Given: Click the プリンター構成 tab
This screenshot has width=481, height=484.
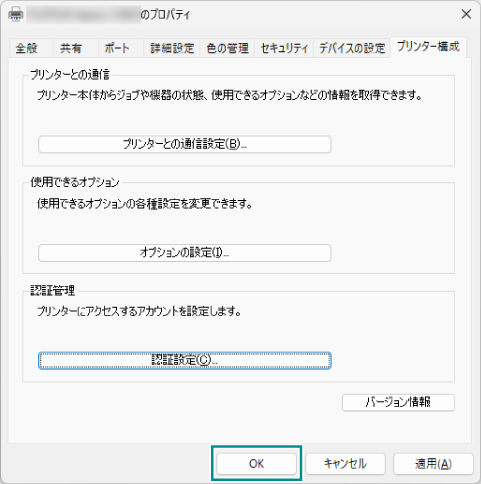Looking at the screenshot, I should point(428,47).
